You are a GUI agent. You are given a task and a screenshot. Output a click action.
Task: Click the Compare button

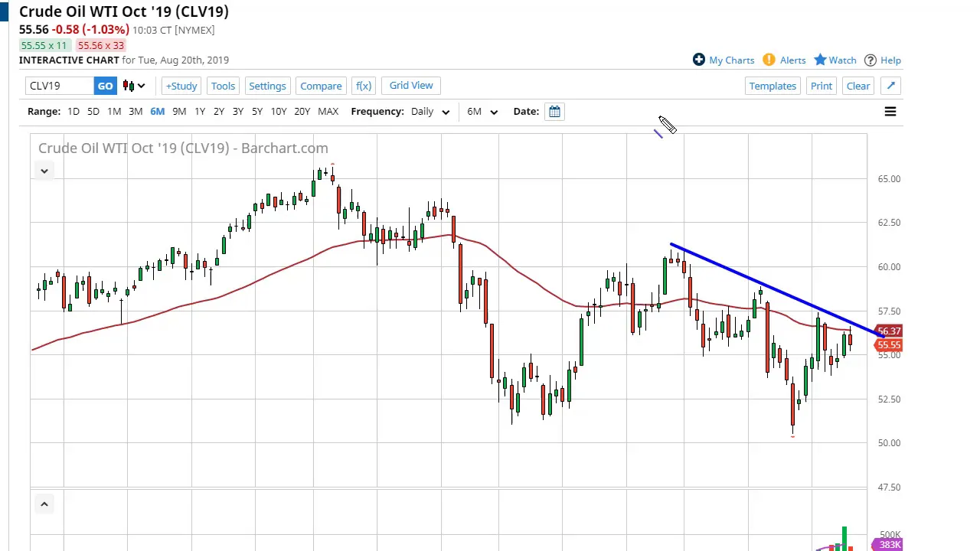(321, 86)
